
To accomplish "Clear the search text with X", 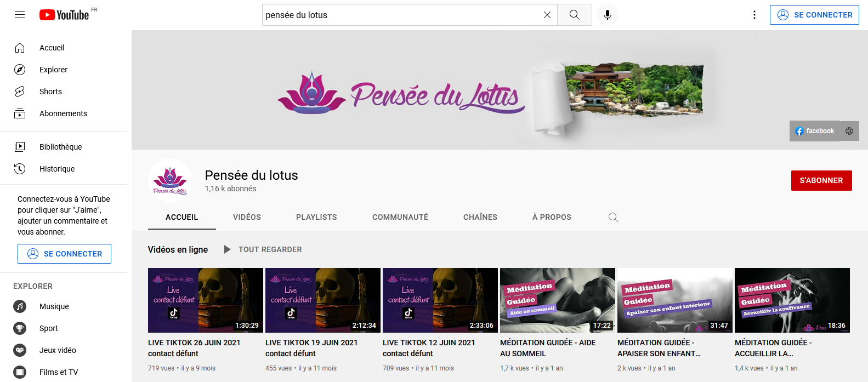I will [547, 15].
